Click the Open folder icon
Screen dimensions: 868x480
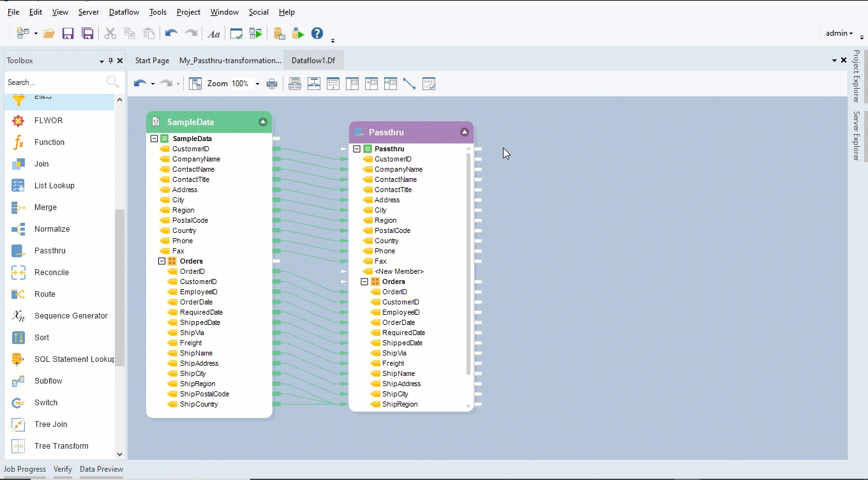[49, 34]
